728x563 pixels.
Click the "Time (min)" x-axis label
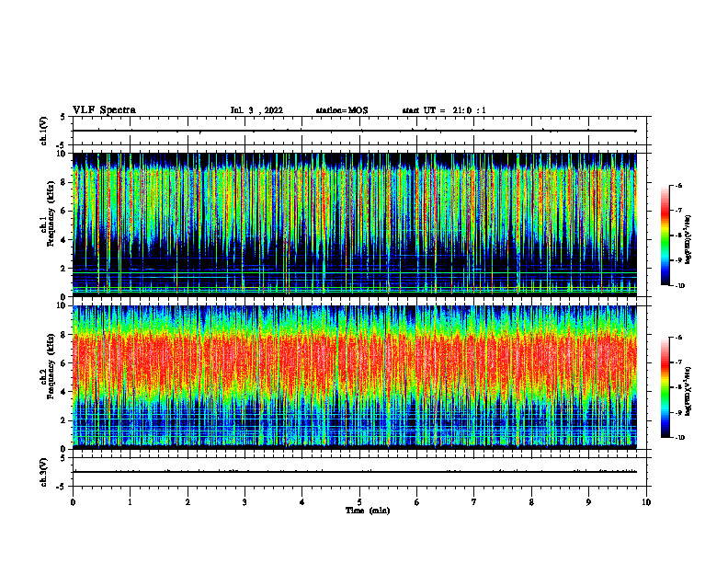click(368, 511)
